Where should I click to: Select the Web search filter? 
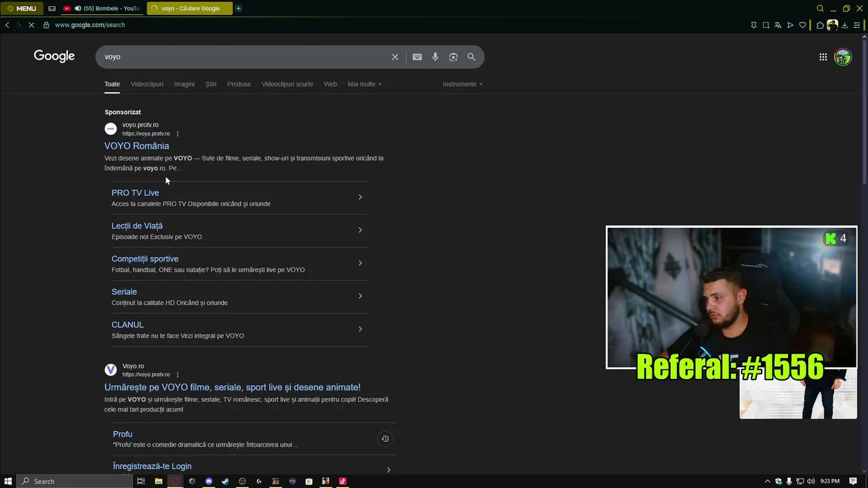(x=330, y=84)
